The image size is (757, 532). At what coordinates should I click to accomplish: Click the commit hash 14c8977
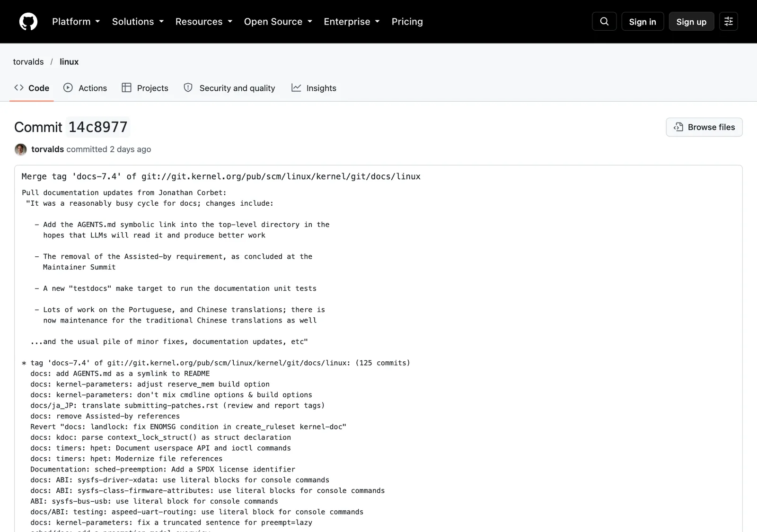(x=98, y=127)
